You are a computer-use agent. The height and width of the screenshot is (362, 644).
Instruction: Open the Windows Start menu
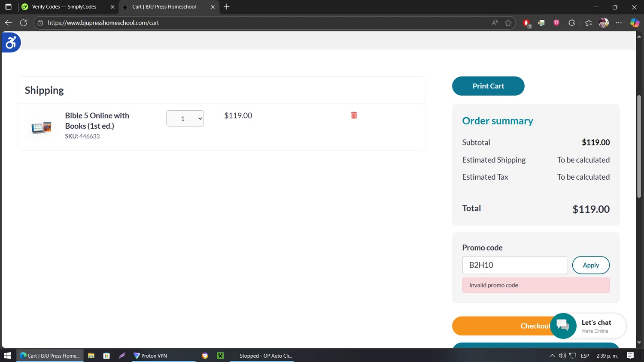(7, 356)
